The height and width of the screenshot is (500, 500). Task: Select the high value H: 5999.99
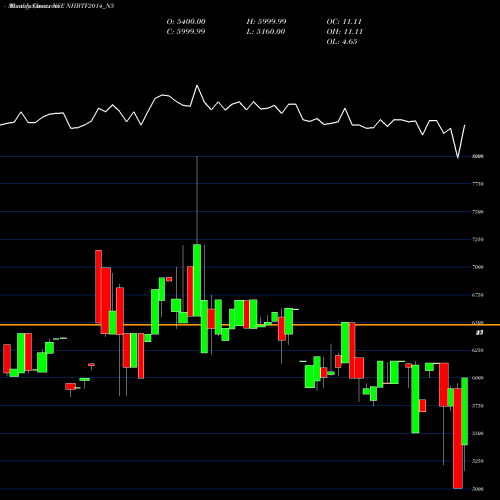coord(266,22)
